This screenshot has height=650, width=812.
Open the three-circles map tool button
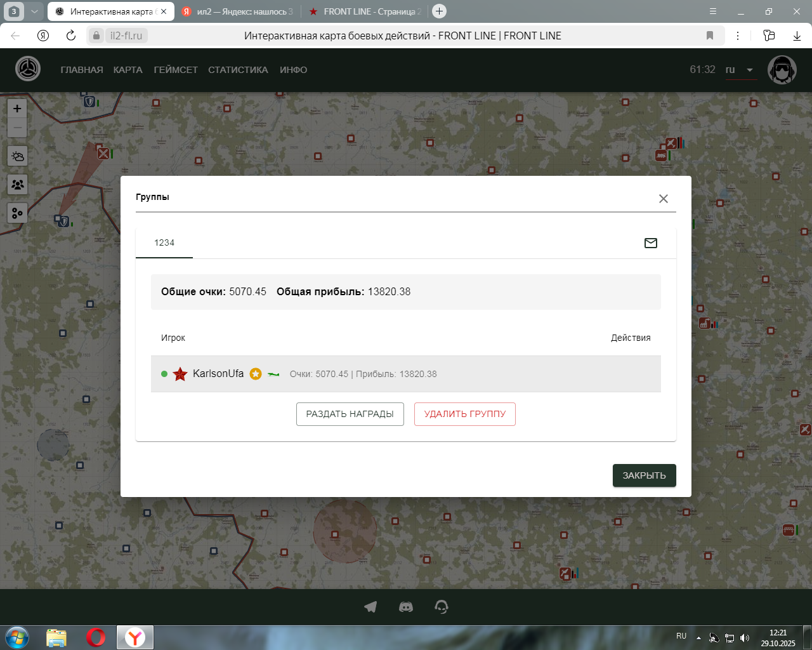tap(17, 213)
